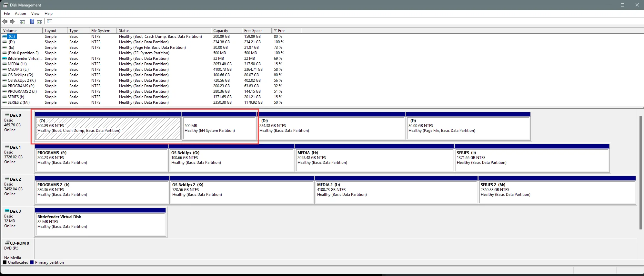Open Help via the blue question-mark icon
This screenshot has height=276, width=644.
coord(32,22)
